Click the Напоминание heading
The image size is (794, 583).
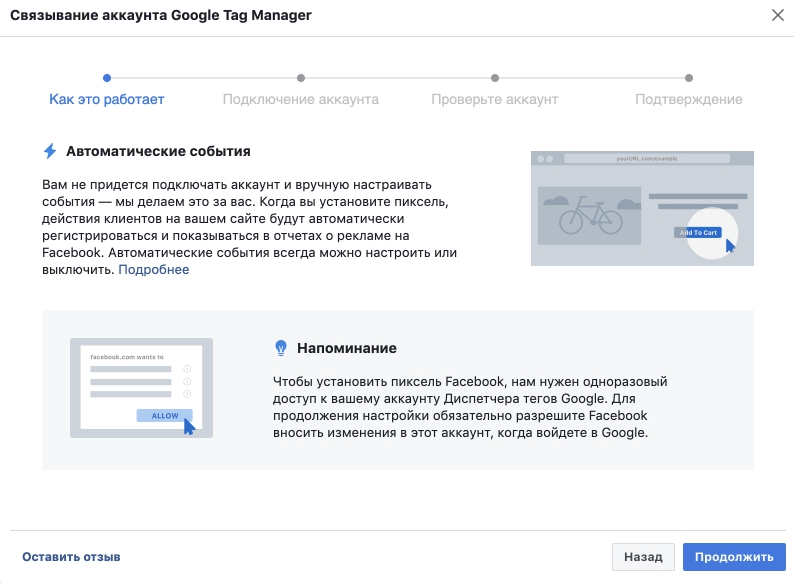pyautogui.click(x=347, y=348)
